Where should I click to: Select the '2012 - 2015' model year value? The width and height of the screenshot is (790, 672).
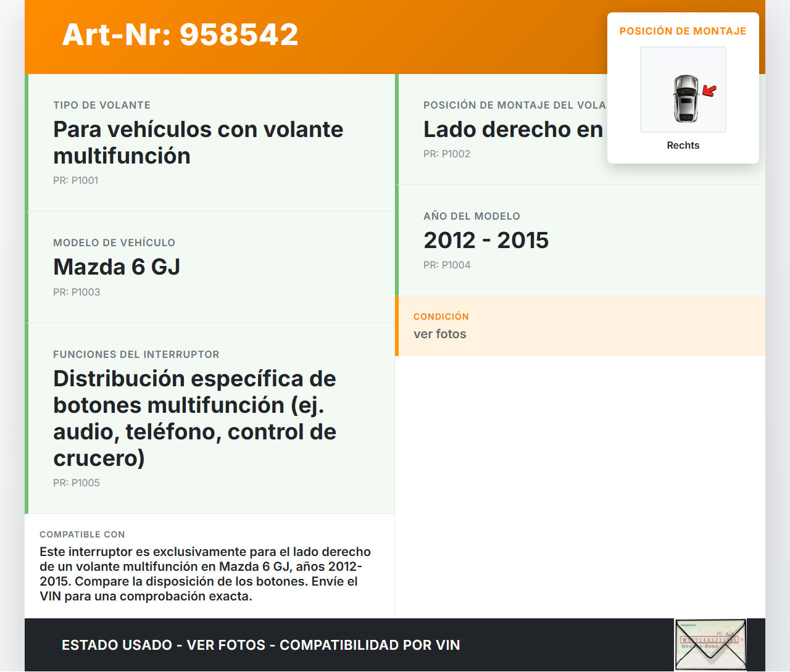click(486, 241)
